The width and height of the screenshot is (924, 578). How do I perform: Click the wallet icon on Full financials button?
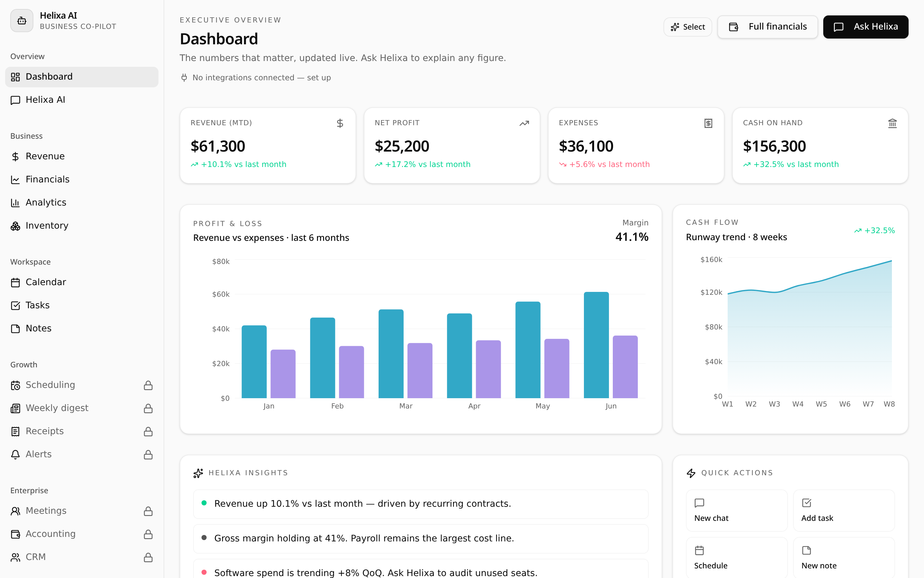tap(733, 27)
